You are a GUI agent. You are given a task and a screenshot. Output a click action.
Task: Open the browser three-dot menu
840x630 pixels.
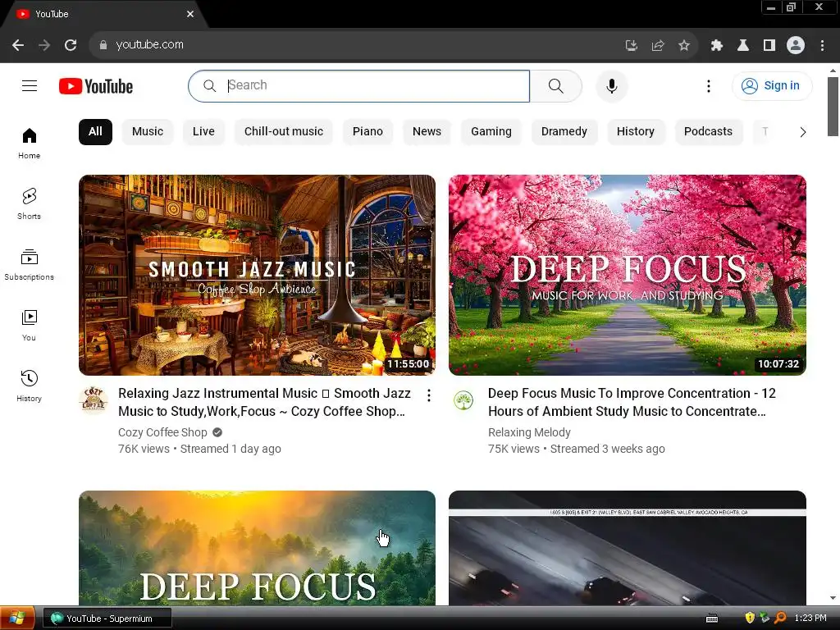(x=822, y=46)
